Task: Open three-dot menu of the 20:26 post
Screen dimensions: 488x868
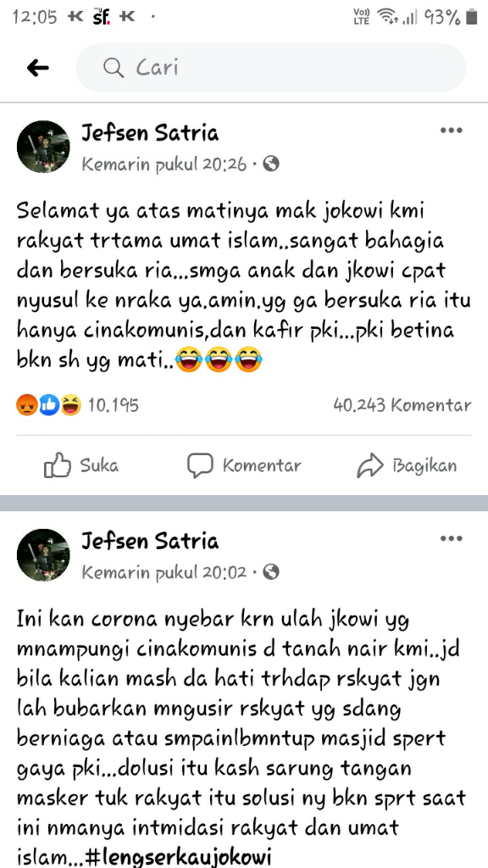Action: pyautogui.click(x=451, y=131)
